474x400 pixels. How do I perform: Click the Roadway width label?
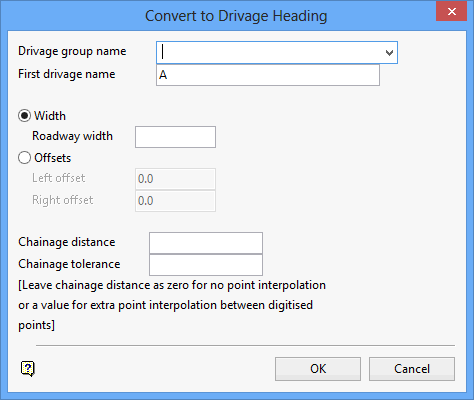point(72,136)
